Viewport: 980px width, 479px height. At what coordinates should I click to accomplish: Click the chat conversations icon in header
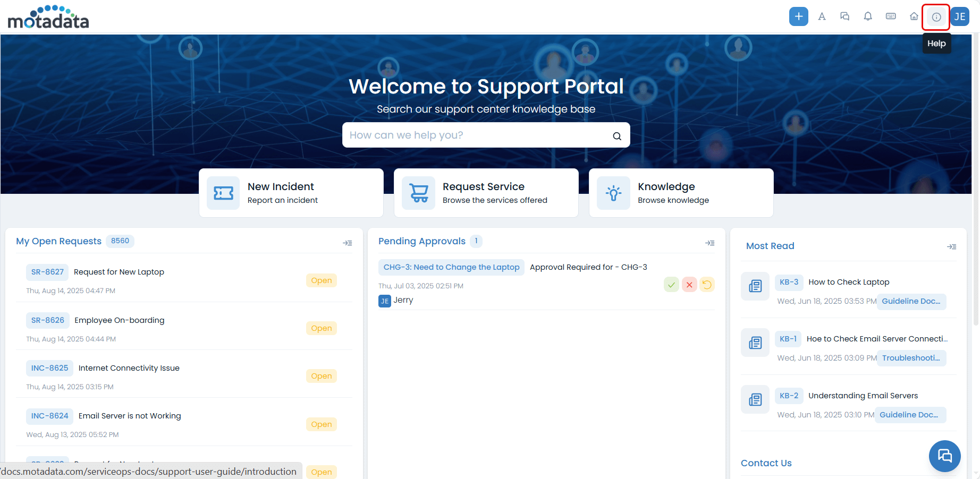(844, 16)
